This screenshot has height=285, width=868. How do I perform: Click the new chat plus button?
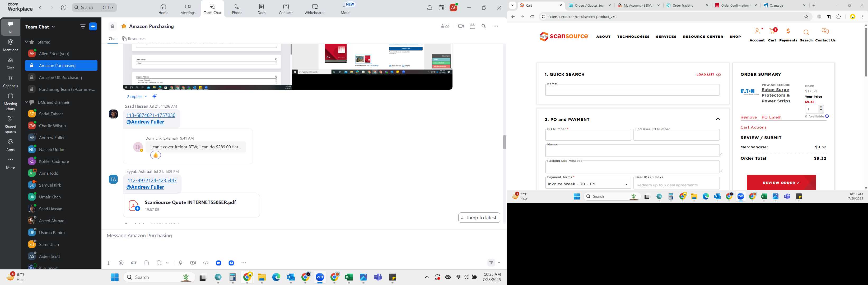(x=93, y=27)
